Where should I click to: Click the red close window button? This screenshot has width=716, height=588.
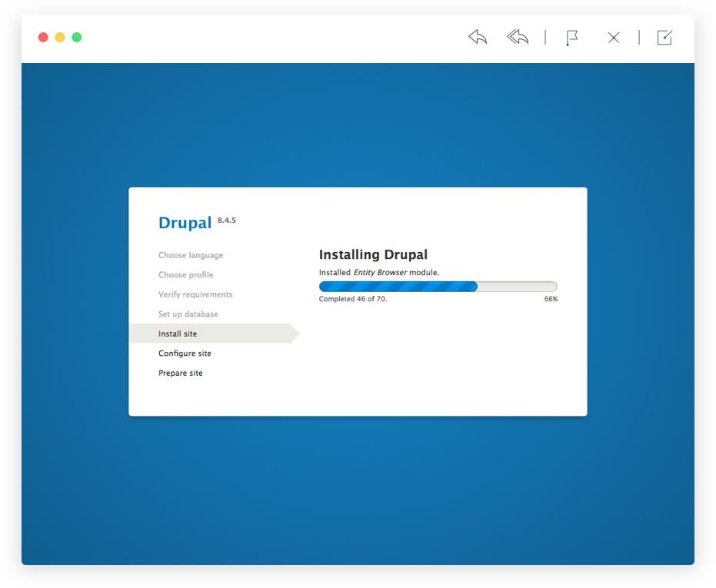pos(43,38)
